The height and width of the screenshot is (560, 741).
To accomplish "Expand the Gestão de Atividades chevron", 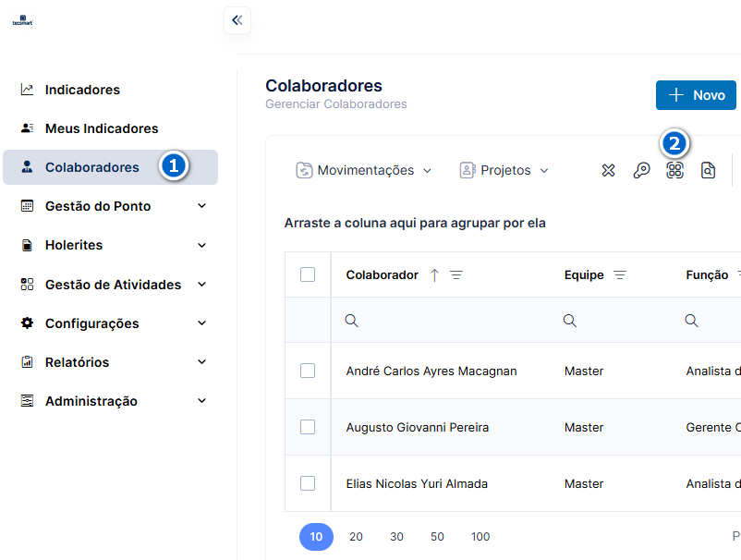I will pyautogui.click(x=201, y=284).
